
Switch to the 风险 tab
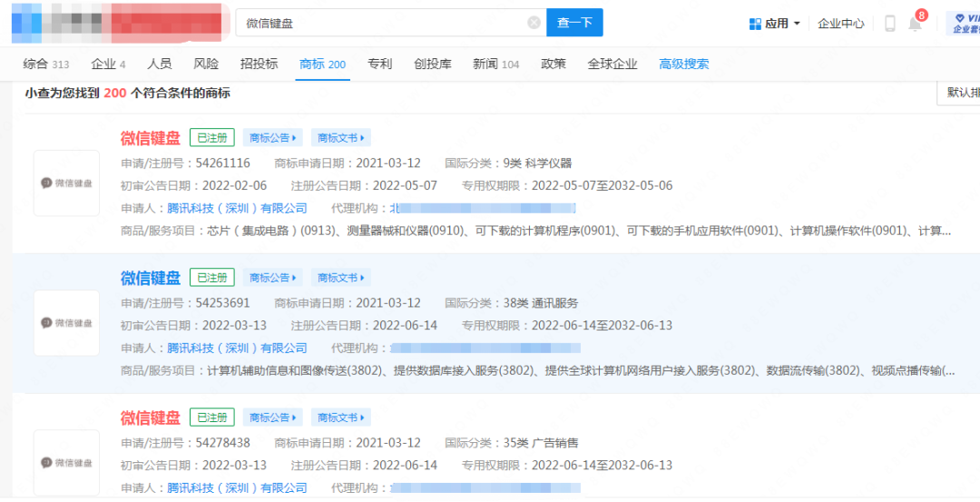206,64
